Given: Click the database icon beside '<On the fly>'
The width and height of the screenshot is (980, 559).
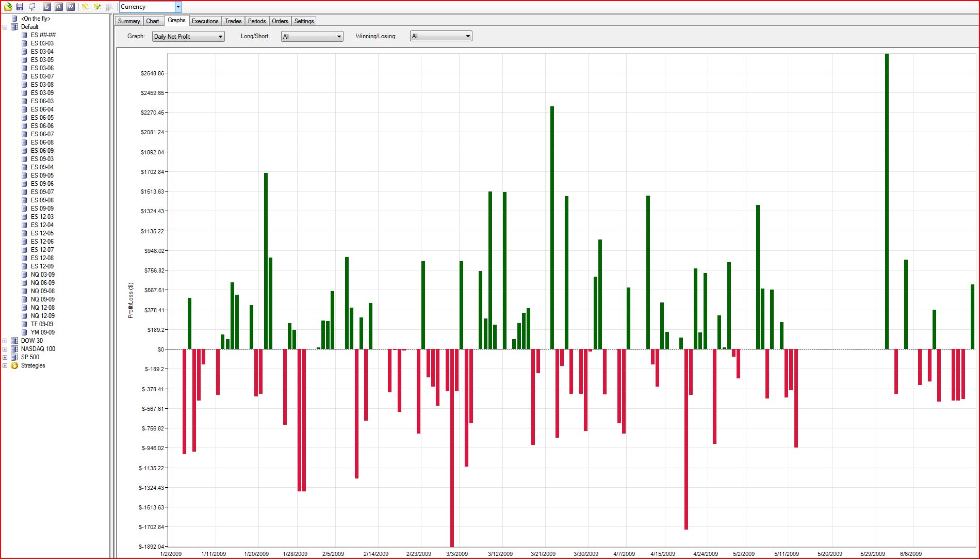Looking at the screenshot, I should coord(14,19).
